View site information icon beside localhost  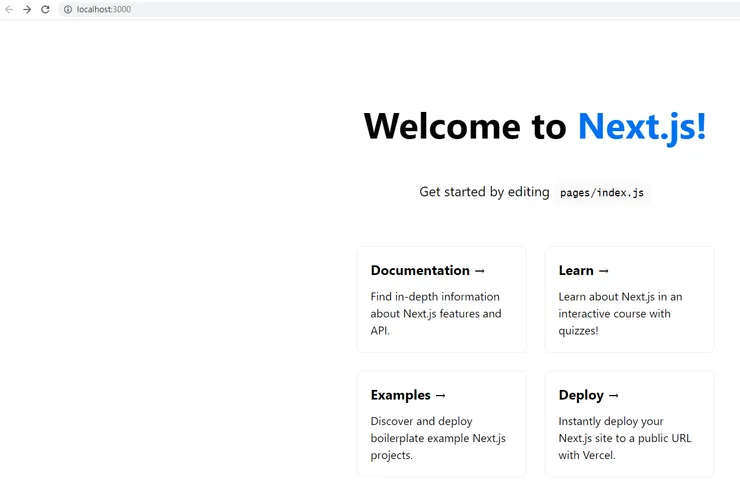[x=68, y=9]
